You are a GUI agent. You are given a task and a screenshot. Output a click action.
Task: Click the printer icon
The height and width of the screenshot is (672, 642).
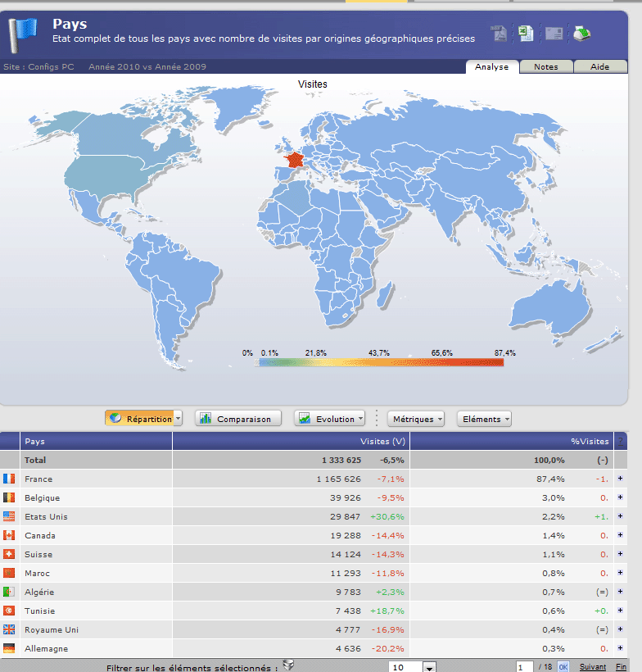pos(581,34)
